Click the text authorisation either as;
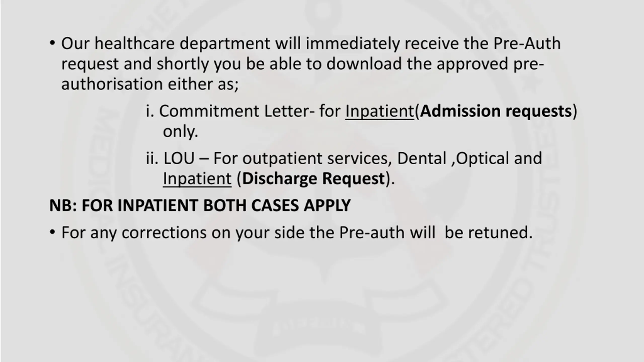Image resolution: width=644 pixels, height=362 pixels. pos(150,84)
